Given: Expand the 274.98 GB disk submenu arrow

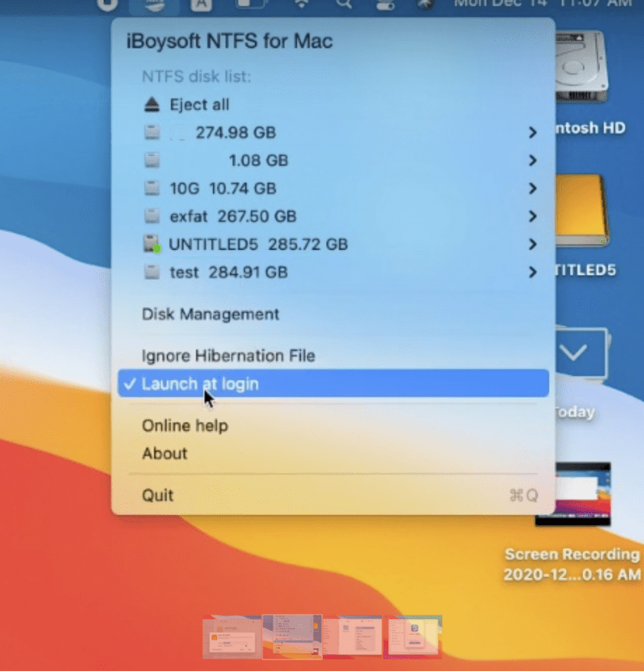Looking at the screenshot, I should [x=532, y=133].
